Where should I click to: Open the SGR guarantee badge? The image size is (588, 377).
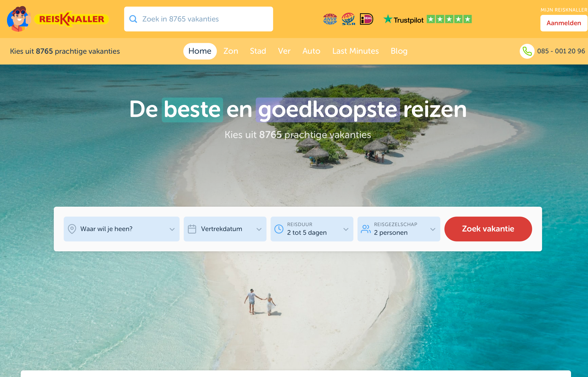pyautogui.click(x=348, y=19)
